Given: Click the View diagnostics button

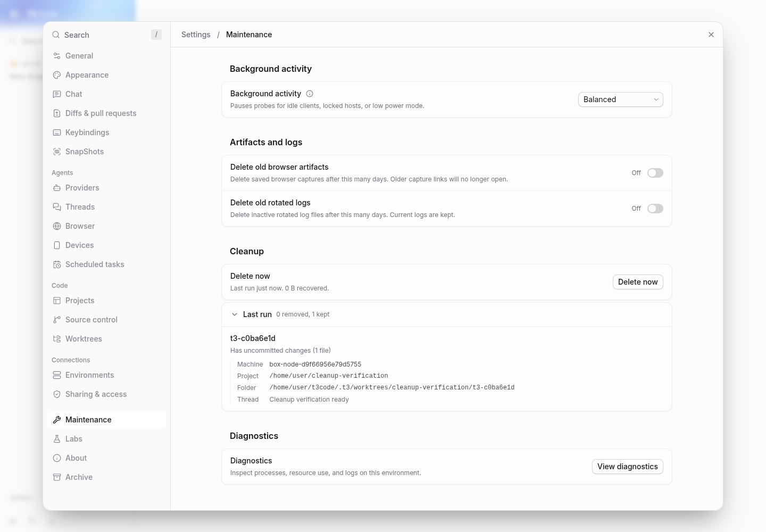Looking at the screenshot, I should (x=628, y=467).
